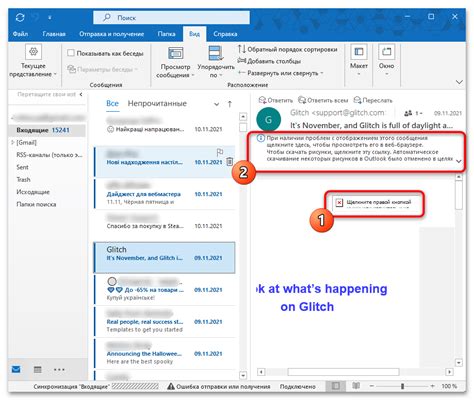Click the G sender avatar
This screenshot has height=400, width=474.
[268, 119]
